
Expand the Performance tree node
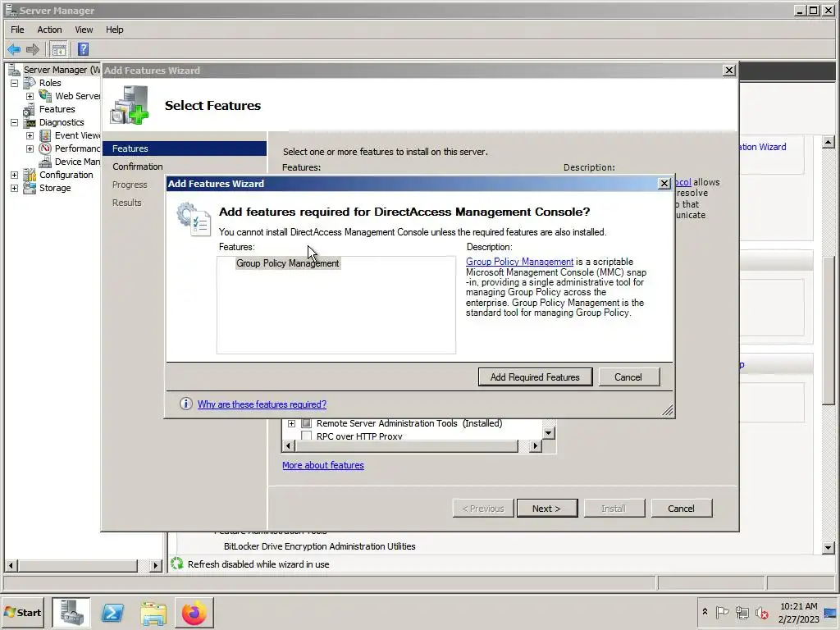point(30,149)
